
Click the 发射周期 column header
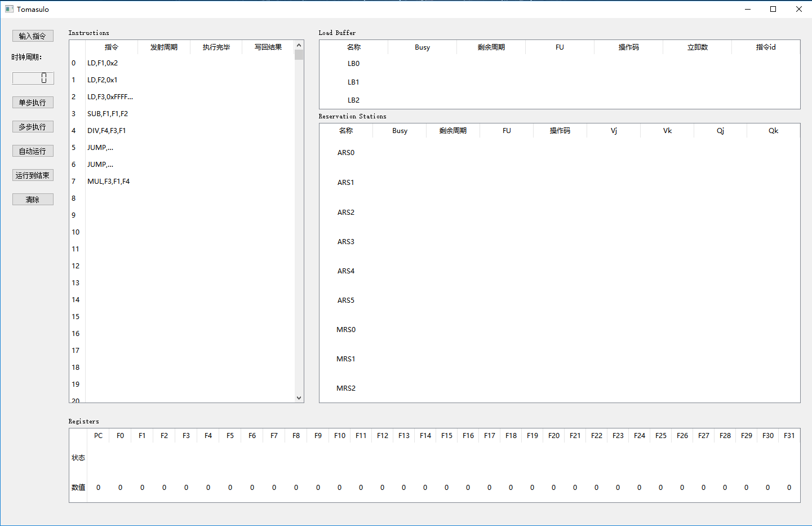pyautogui.click(x=164, y=47)
